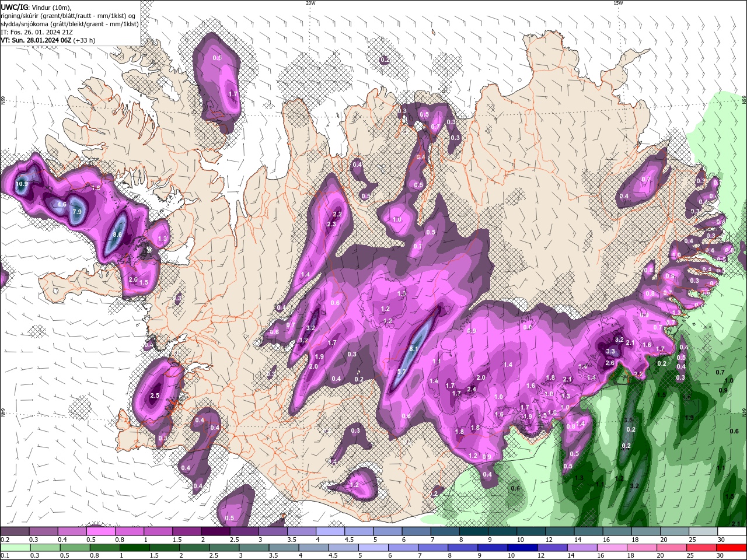Click the dark teal snow swatch from 8 to 9
The width and height of the screenshot is (747, 560).
pos(474,531)
